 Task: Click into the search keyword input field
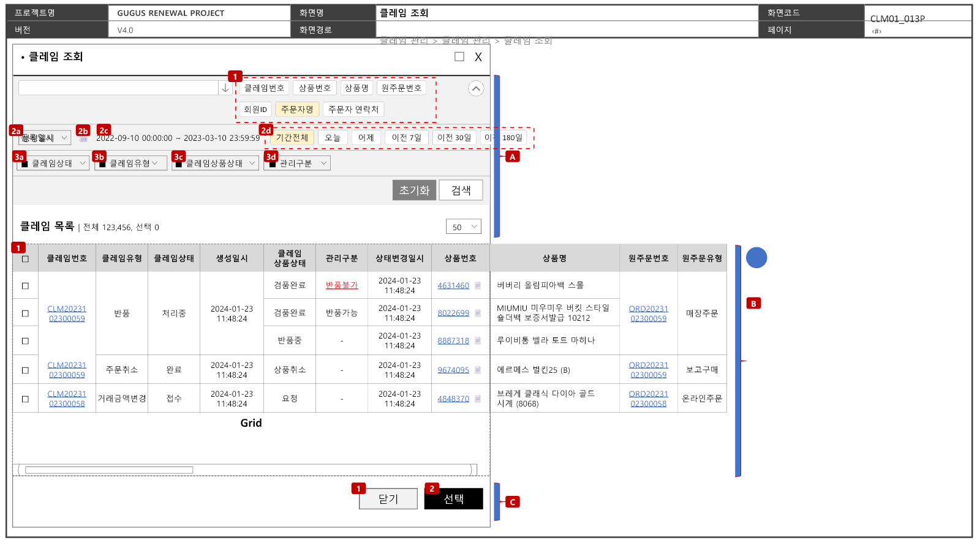point(118,88)
